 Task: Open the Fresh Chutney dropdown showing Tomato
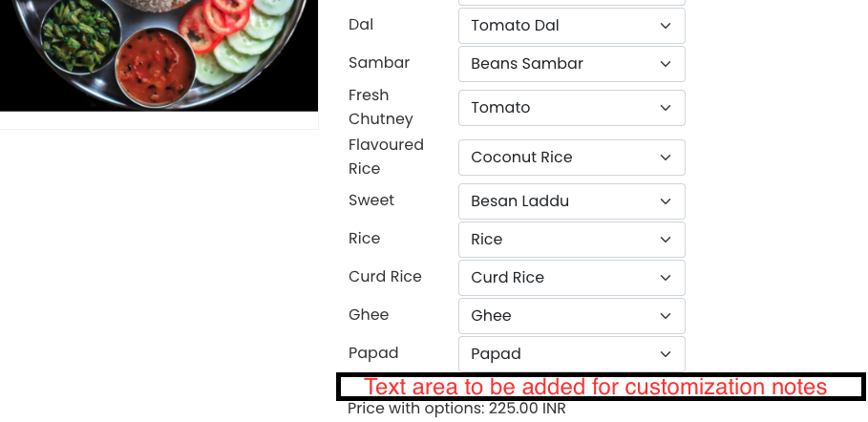click(571, 108)
